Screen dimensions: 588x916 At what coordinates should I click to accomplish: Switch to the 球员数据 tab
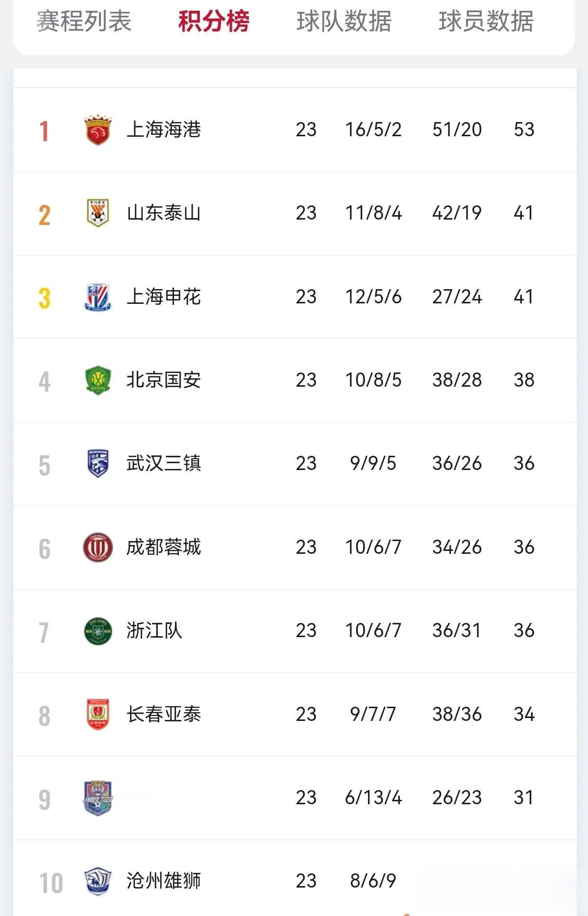[x=486, y=21]
